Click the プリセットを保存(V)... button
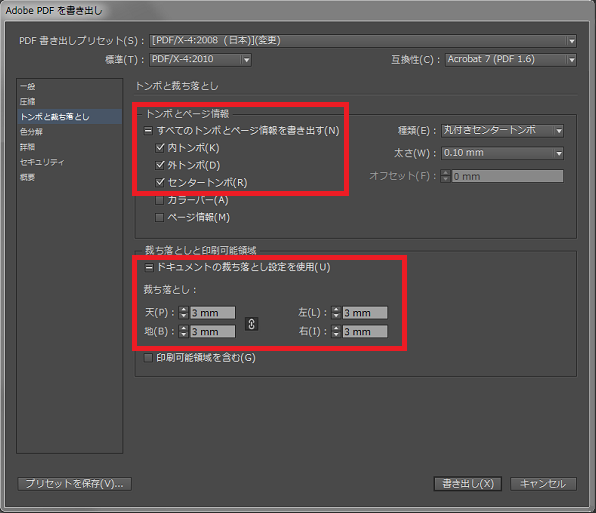Image resolution: width=596 pixels, height=513 pixels. point(74,484)
